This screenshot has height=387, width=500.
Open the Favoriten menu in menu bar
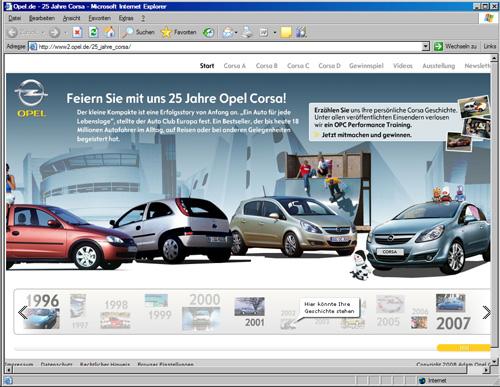pos(100,18)
